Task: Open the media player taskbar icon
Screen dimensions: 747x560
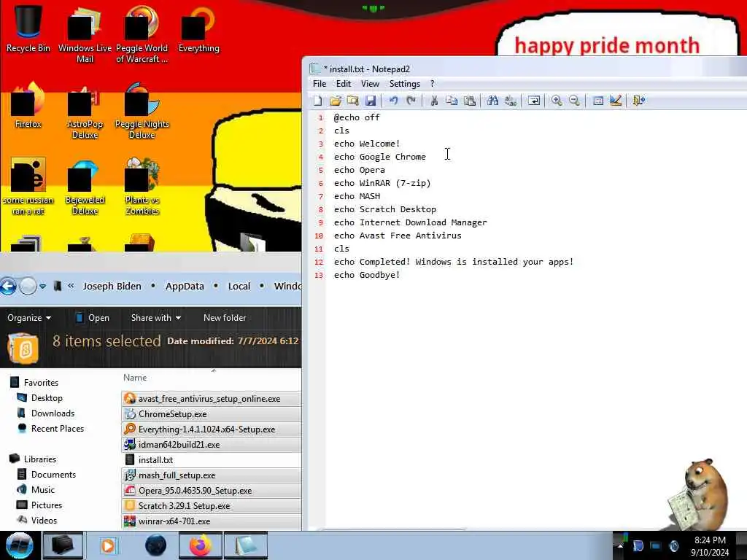Action: point(108,545)
